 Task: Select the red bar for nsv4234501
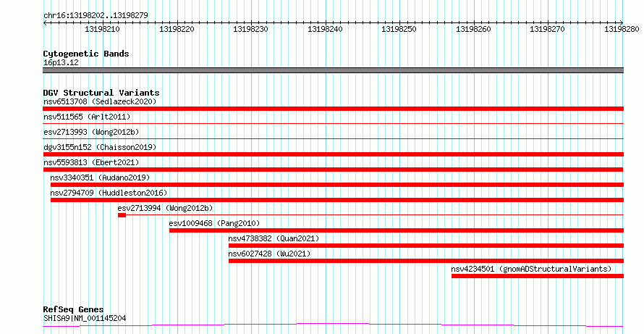(x=538, y=276)
